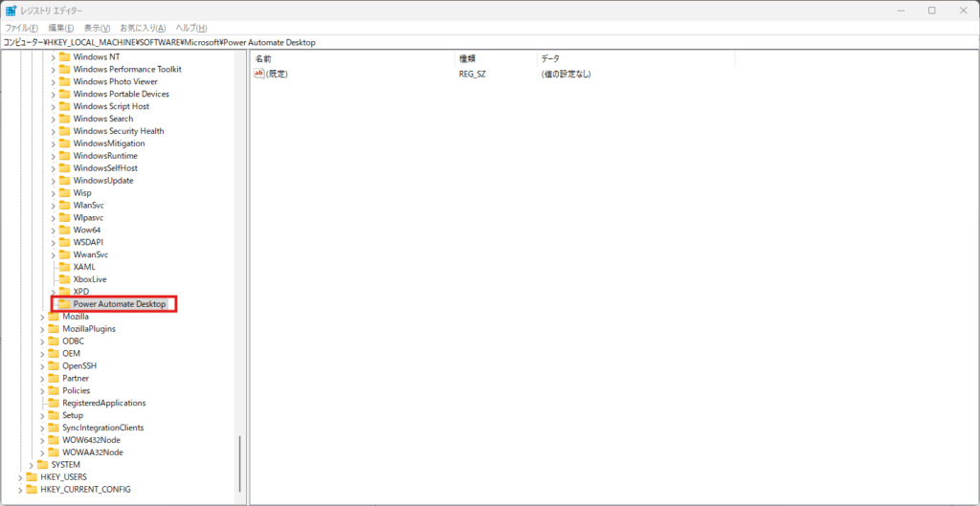Expand the SYSTEM key

[x=32, y=465]
